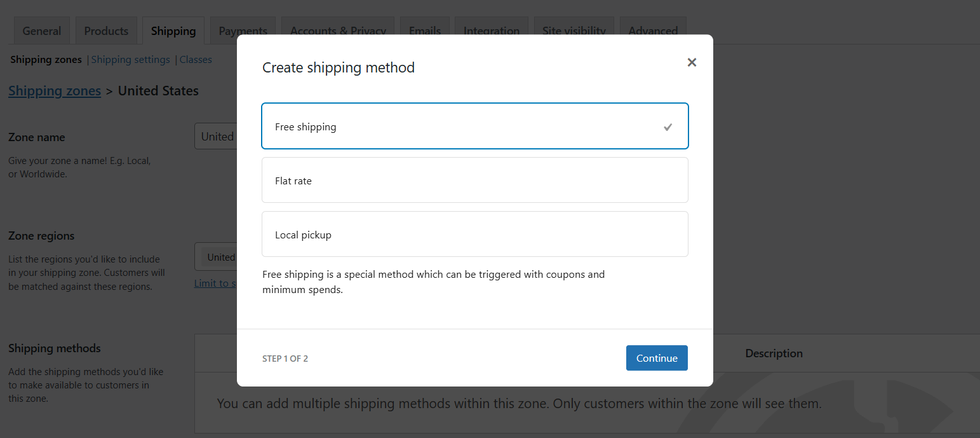The height and width of the screenshot is (438, 980).
Task: Switch to the Site visibility tab
Action: click(x=574, y=30)
